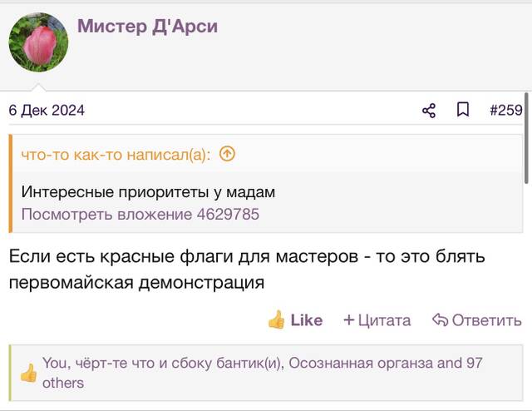Click the post date 6 Дек 2024
This screenshot has width=532, height=411.
[47, 111]
